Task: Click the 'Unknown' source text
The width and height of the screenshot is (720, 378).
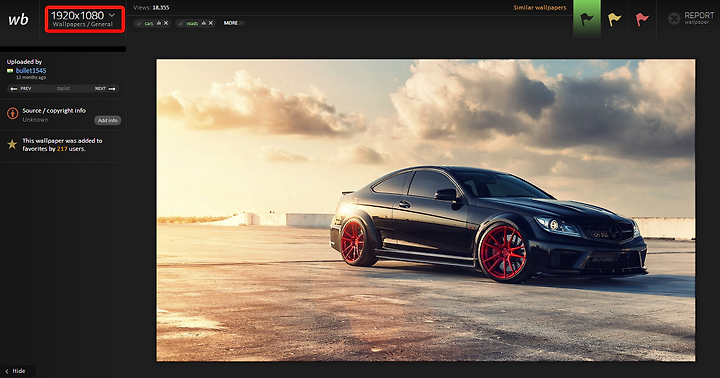Action: tap(35, 120)
